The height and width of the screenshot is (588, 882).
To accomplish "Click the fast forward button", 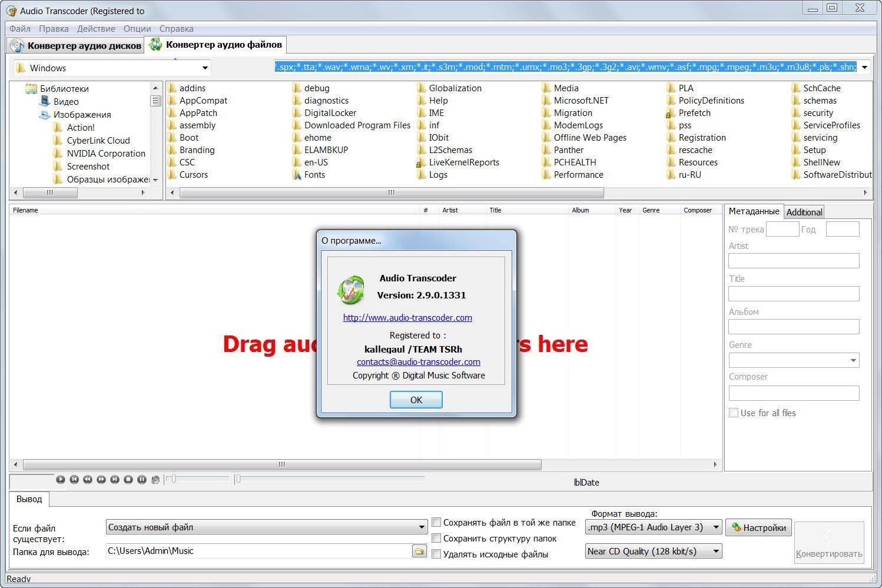I will coord(101,480).
